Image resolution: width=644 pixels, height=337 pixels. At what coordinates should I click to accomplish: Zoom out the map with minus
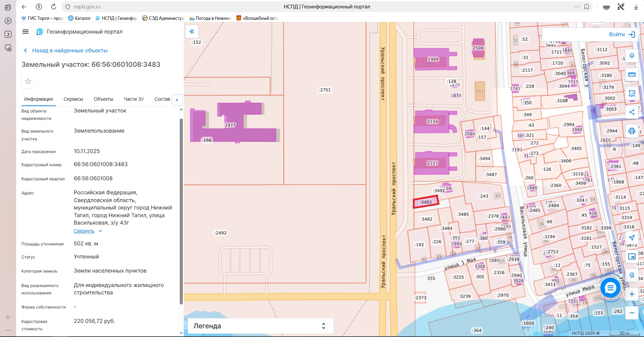point(632,313)
